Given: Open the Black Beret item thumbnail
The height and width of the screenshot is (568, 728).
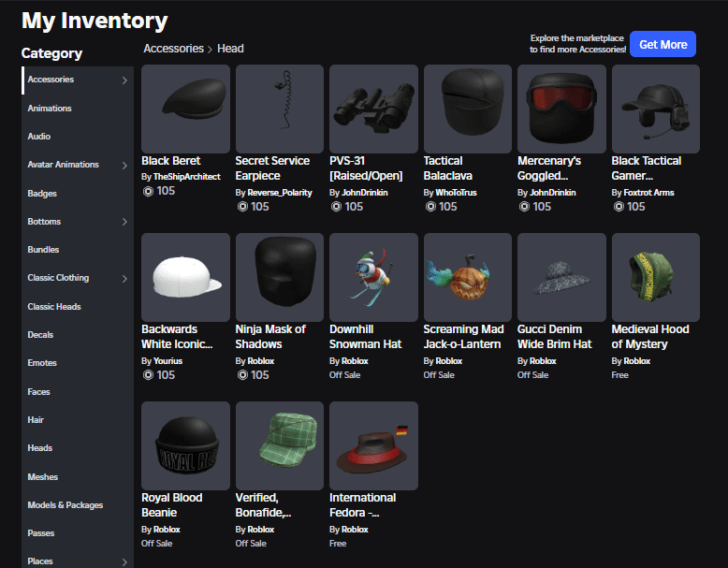Looking at the screenshot, I should (x=185, y=109).
